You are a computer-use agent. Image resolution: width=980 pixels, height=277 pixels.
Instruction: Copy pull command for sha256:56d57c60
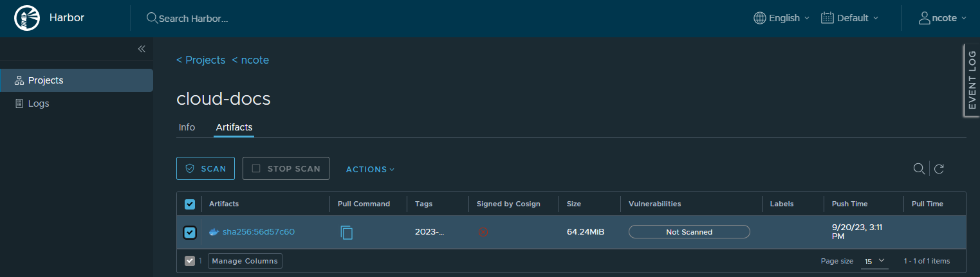click(347, 232)
